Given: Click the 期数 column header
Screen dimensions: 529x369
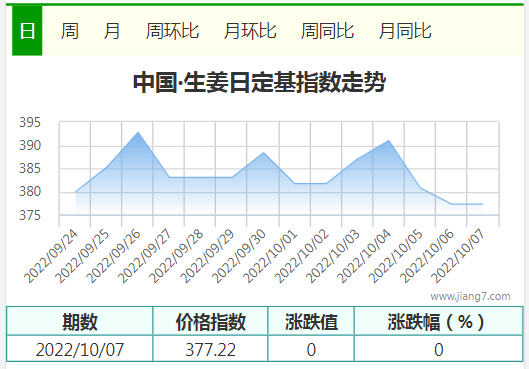Looking at the screenshot, I should [80, 322].
